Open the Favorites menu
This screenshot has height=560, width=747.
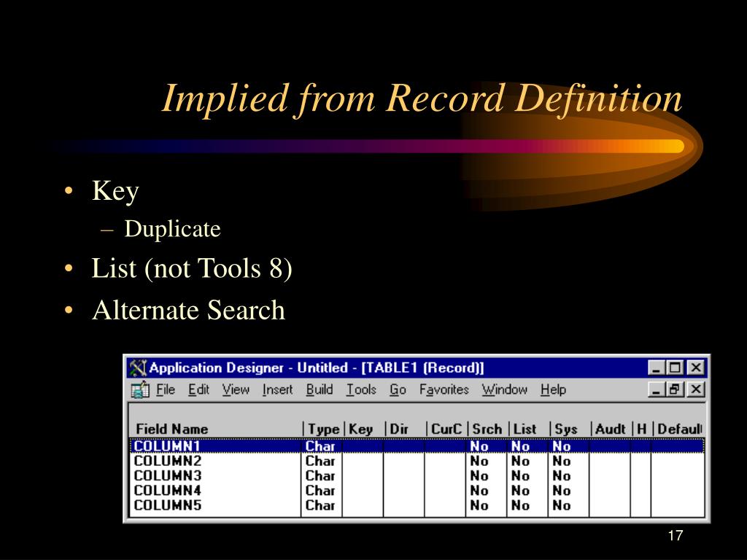pos(444,389)
